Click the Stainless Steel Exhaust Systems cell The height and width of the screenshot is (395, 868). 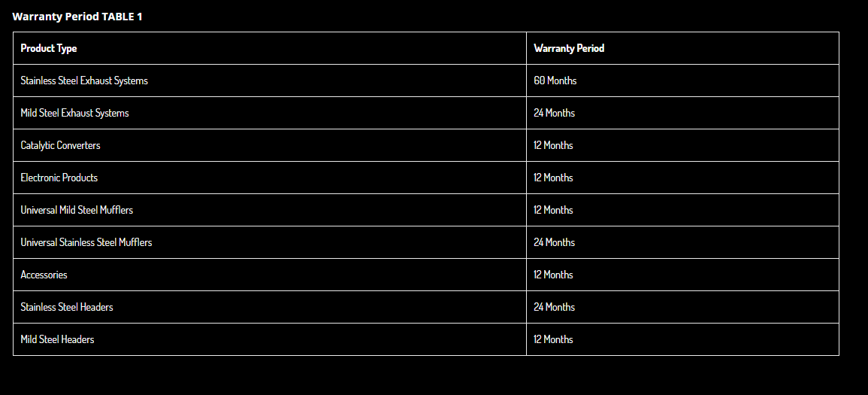coord(270,81)
